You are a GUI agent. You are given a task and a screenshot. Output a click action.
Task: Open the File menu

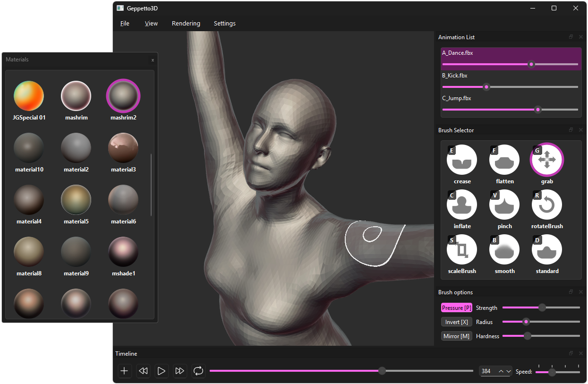pyautogui.click(x=125, y=23)
